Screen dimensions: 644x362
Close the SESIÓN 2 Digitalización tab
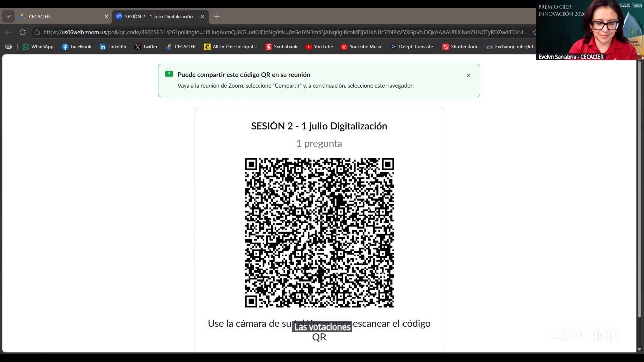pos(202,16)
